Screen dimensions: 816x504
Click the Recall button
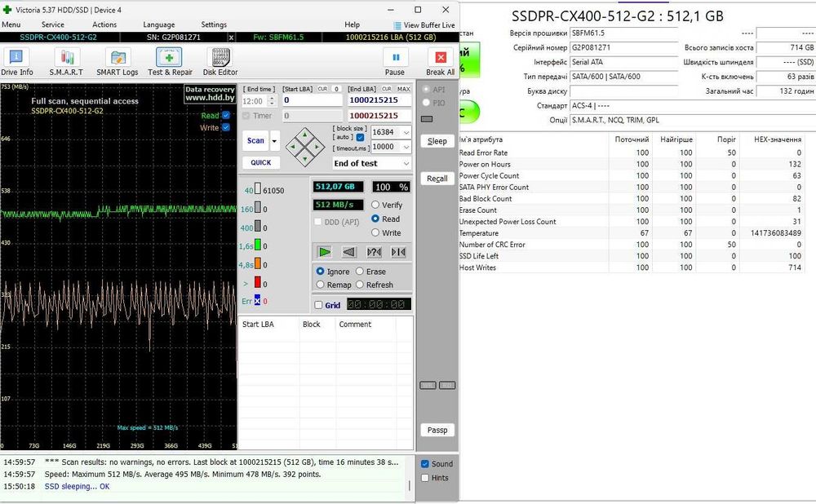click(437, 179)
